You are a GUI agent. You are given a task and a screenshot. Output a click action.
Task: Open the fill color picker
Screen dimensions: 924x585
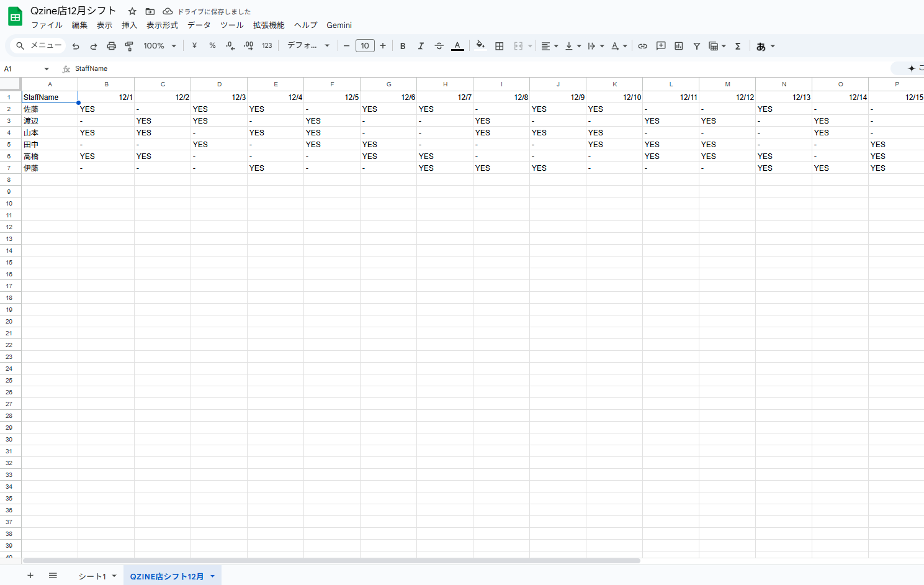tap(480, 46)
